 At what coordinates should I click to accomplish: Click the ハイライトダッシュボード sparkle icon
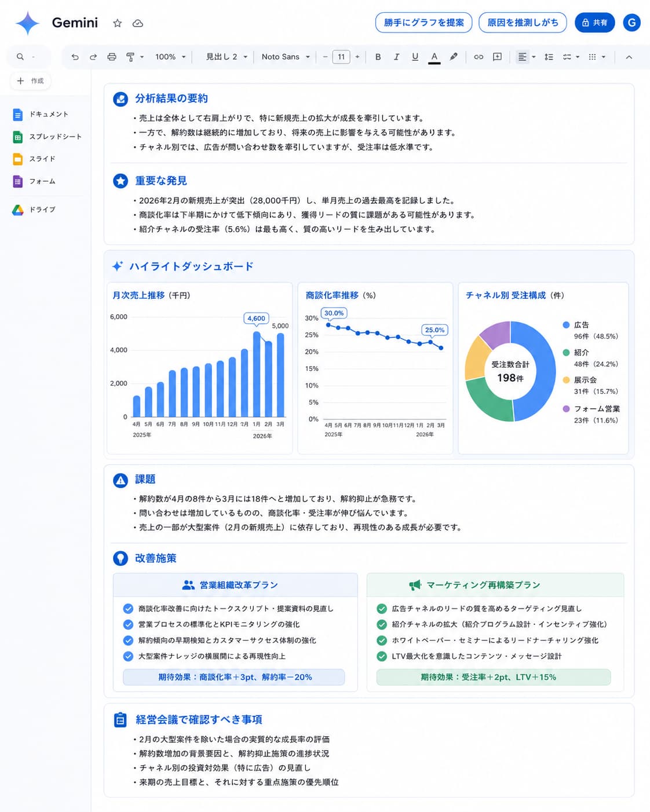click(118, 266)
